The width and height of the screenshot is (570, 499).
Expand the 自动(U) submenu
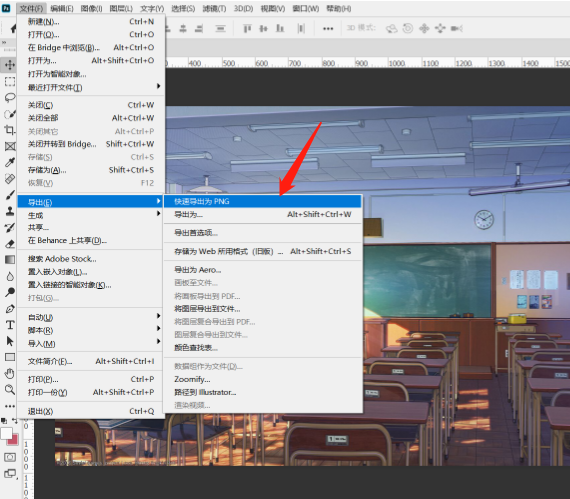pos(91,317)
